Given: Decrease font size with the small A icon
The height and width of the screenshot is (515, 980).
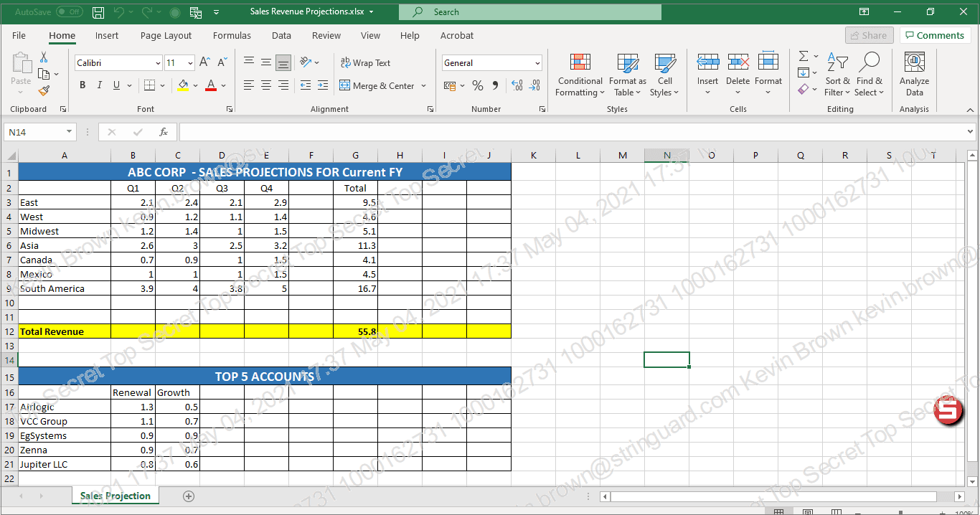Looking at the screenshot, I should pos(222,63).
